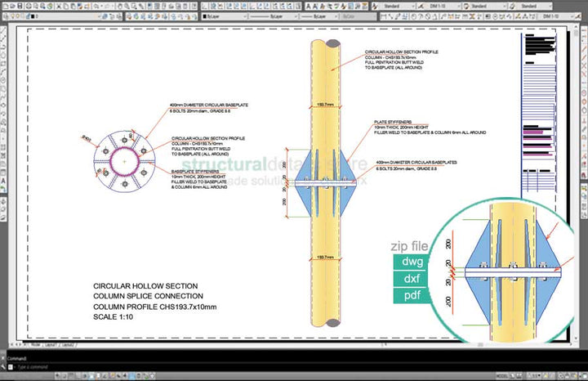The image size is (588, 381).
Task: Switch to the Layout2 tab
Action: click(x=68, y=344)
